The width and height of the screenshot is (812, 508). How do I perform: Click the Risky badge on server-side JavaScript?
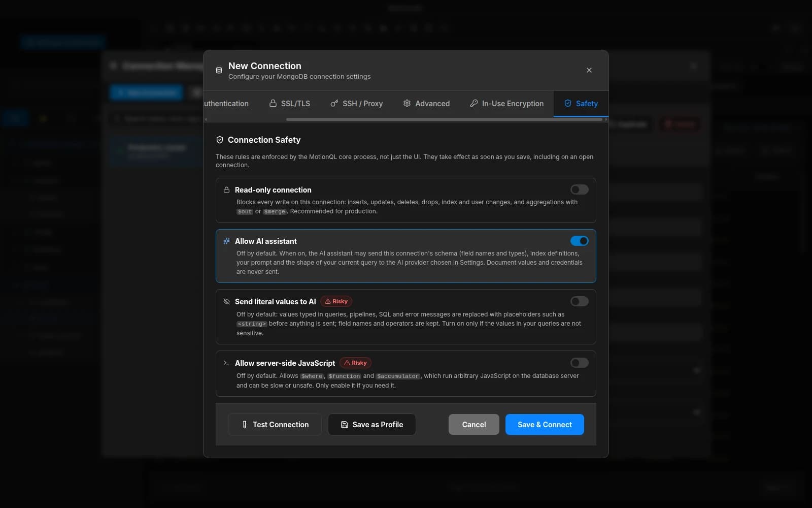coord(355,363)
